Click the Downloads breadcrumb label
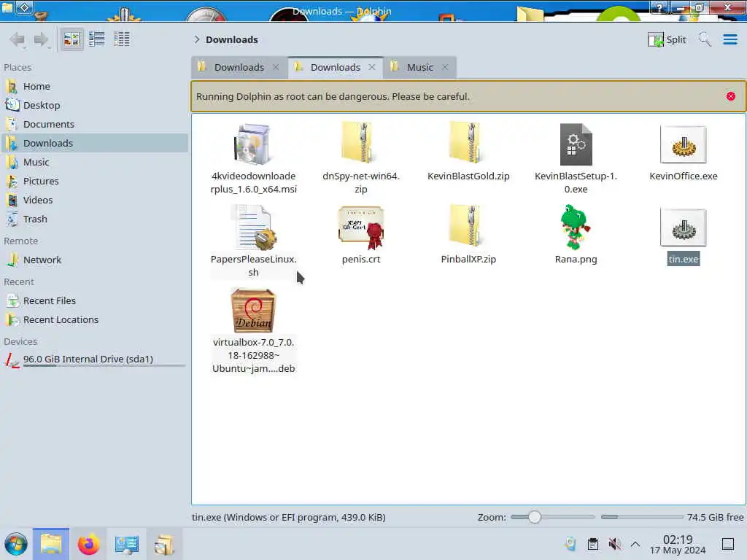The height and width of the screenshot is (560, 747). 232,39
